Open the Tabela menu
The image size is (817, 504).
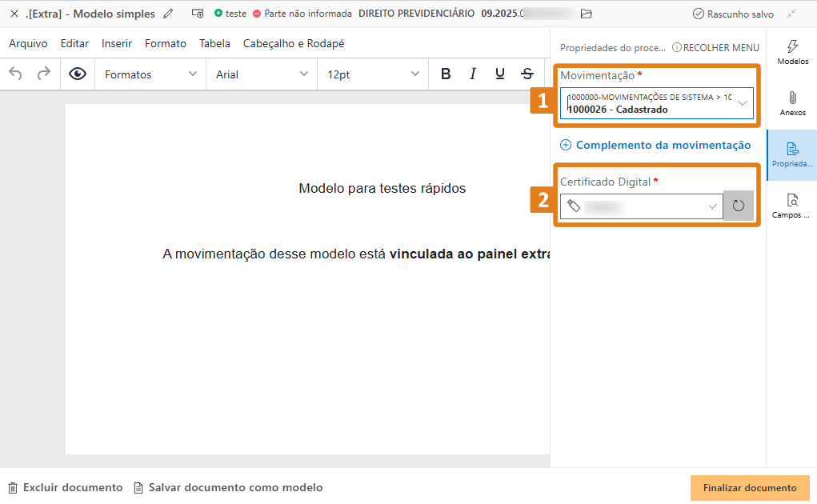[214, 43]
